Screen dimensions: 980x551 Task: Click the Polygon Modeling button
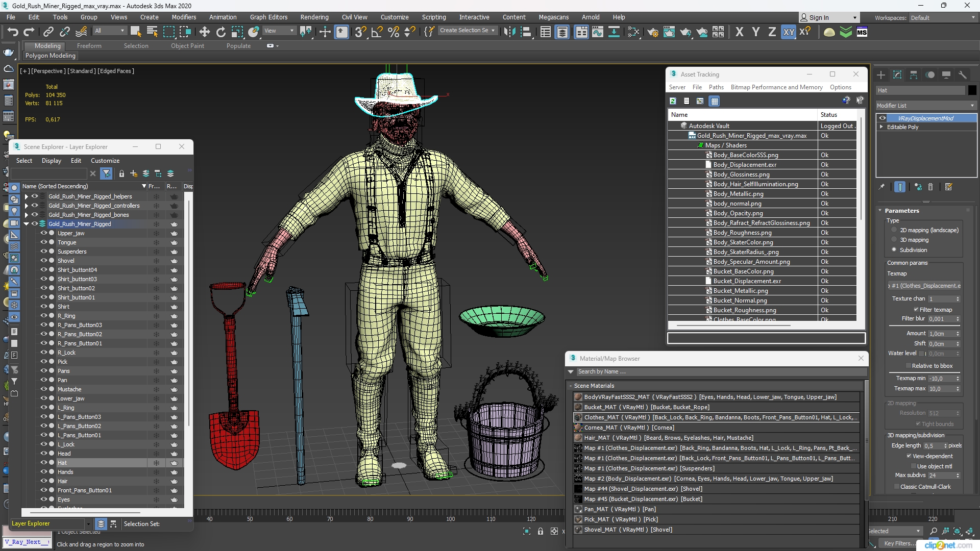(x=51, y=56)
